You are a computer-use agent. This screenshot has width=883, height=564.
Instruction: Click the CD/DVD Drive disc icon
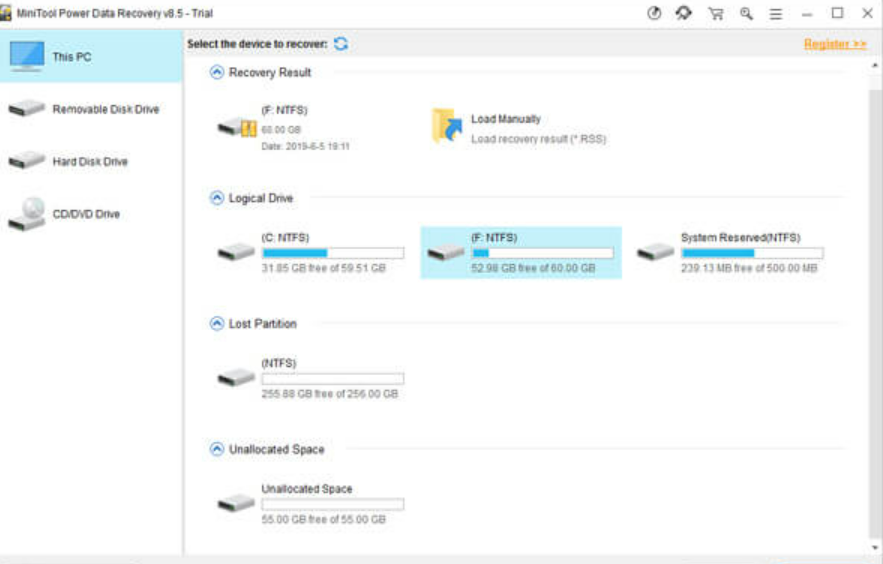click(x=26, y=214)
